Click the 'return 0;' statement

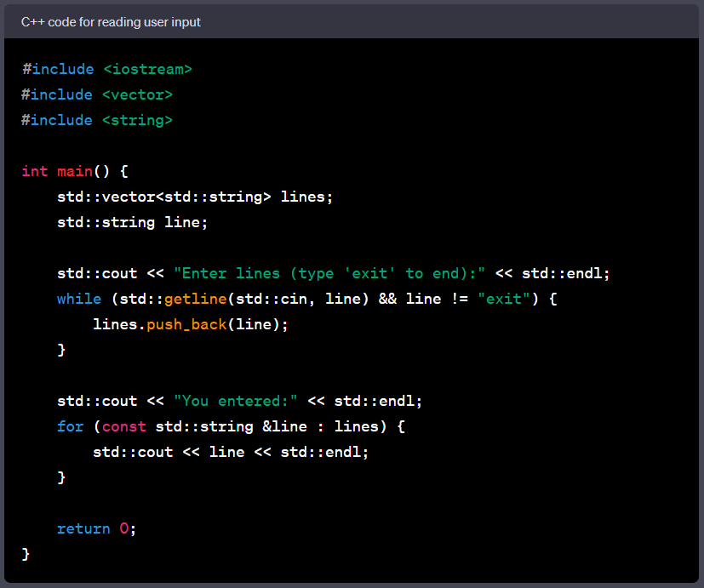95,528
